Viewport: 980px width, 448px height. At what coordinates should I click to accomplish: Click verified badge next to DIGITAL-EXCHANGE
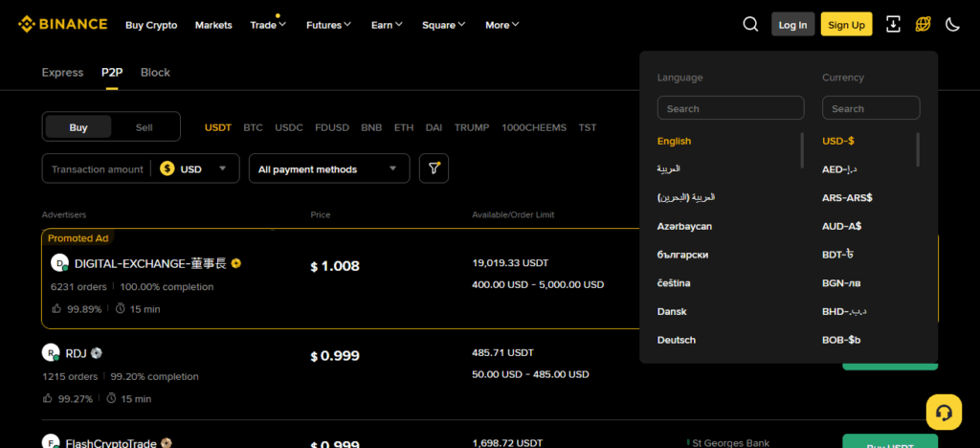[x=235, y=263]
